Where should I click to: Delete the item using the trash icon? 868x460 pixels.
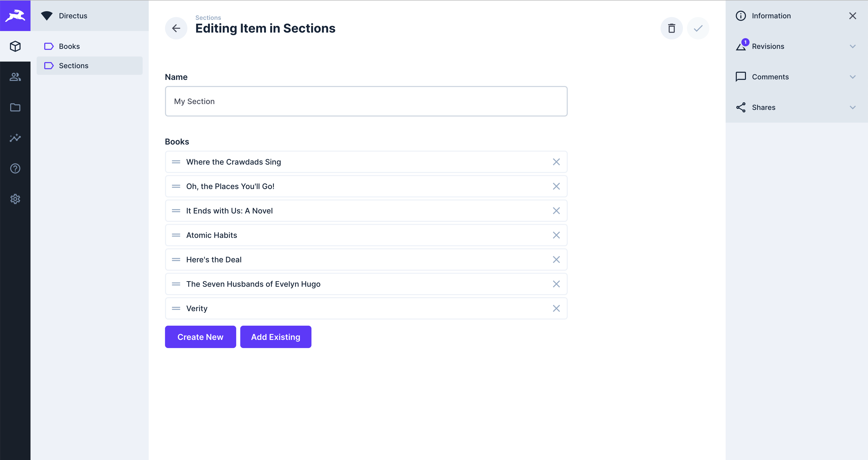[x=671, y=28]
